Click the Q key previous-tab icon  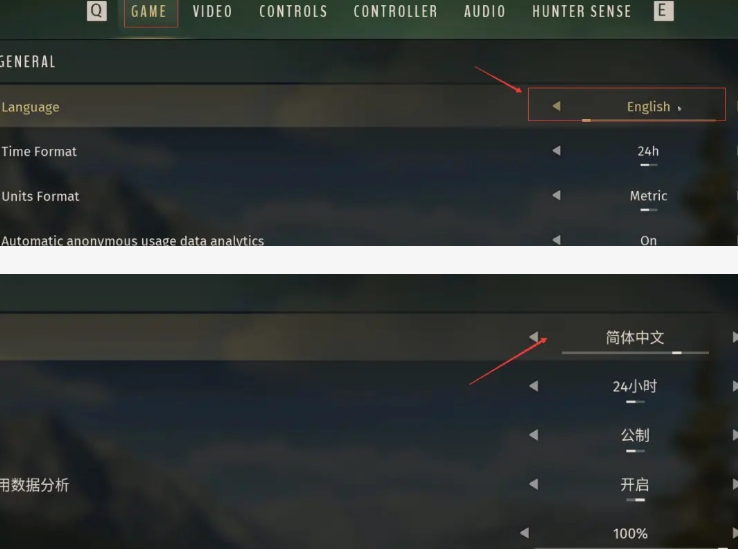point(96,11)
